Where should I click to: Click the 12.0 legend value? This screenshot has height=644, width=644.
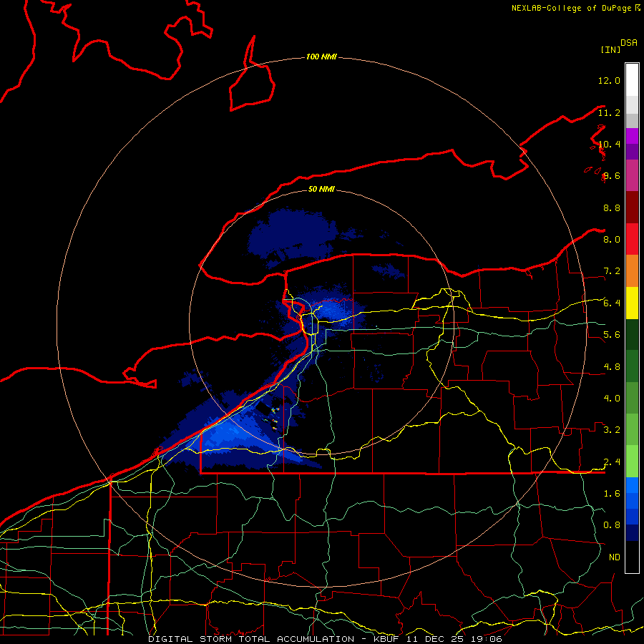click(x=609, y=80)
